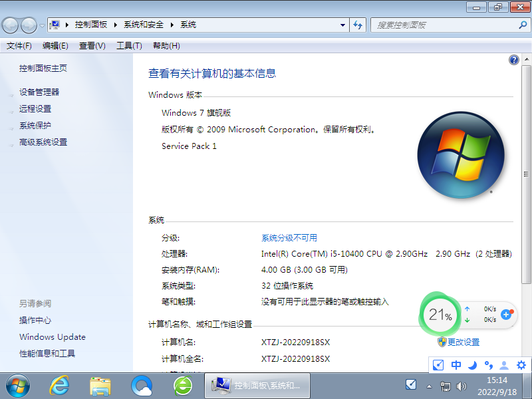Screen dimensions: 532x399
Task: Open 远程设置 from the sidebar
Action: [35, 108]
